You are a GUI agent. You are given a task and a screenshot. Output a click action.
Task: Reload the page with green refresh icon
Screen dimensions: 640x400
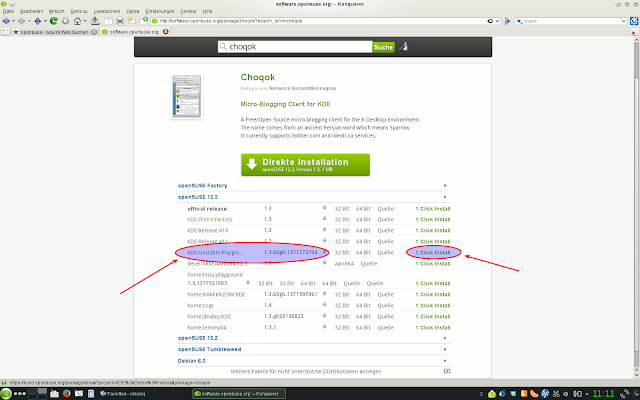click(53, 21)
